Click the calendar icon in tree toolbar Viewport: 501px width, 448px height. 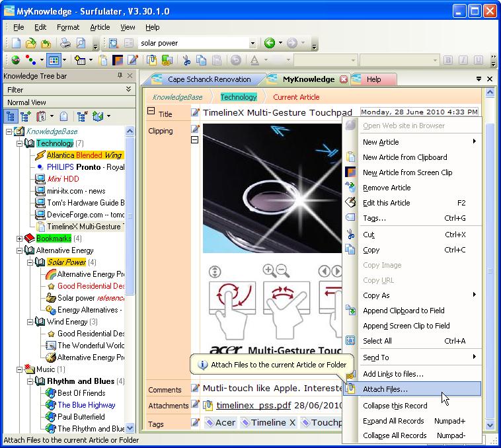point(40,116)
